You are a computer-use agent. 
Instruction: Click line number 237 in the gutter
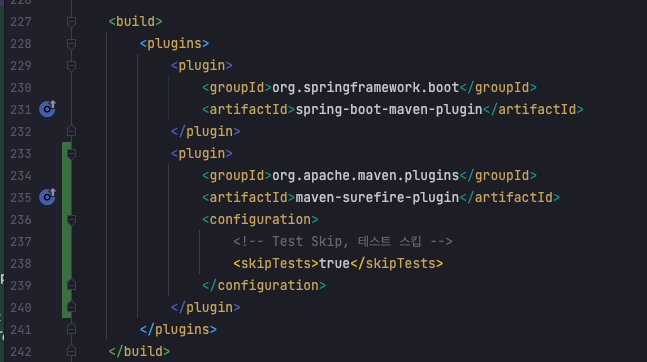(x=21, y=241)
